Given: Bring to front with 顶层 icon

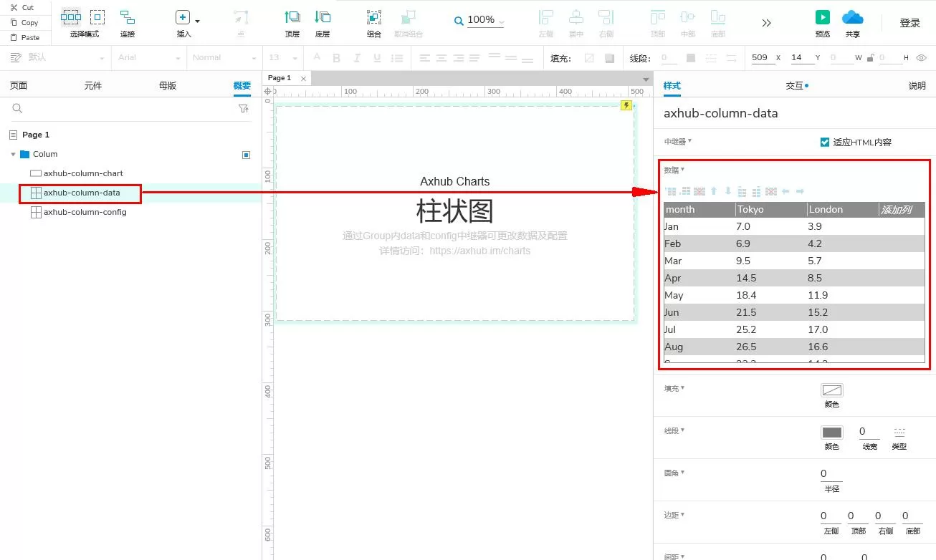Looking at the screenshot, I should point(292,17).
